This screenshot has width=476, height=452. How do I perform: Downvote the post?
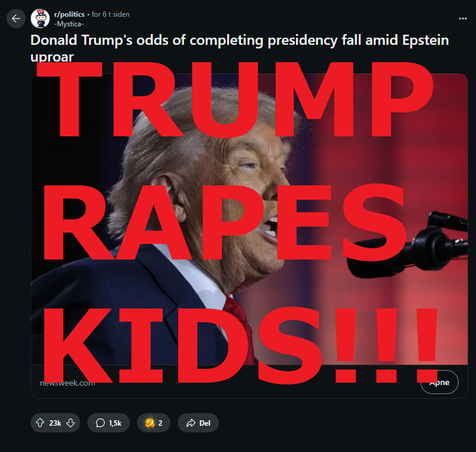pyautogui.click(x=71, y=423)
